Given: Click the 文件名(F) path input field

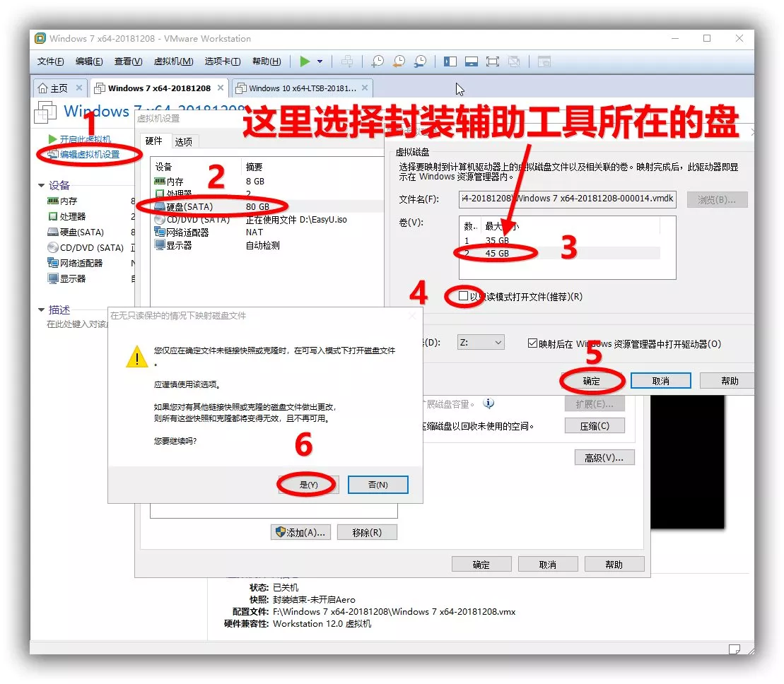Looking at the screenshot, I should click(567, 199).
